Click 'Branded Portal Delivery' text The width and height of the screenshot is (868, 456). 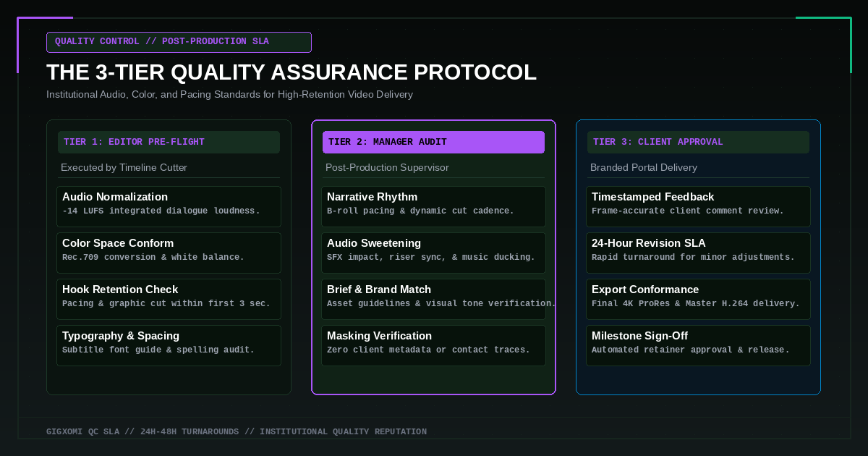click(x=644, y=167)
